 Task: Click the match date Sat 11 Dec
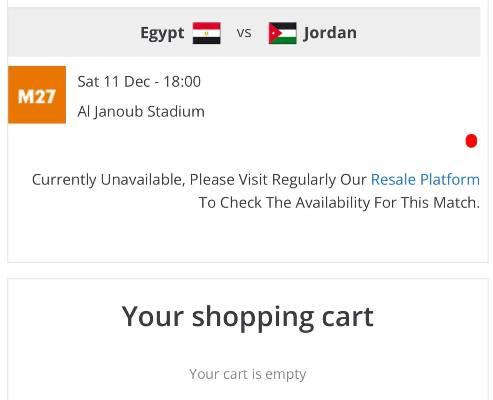[x=114, y=82]
